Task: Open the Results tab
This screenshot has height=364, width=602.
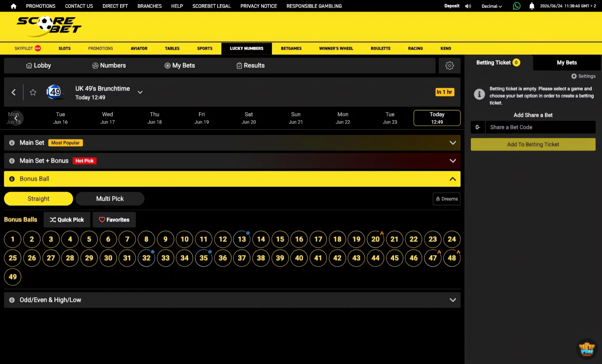Action: [251, 66]
